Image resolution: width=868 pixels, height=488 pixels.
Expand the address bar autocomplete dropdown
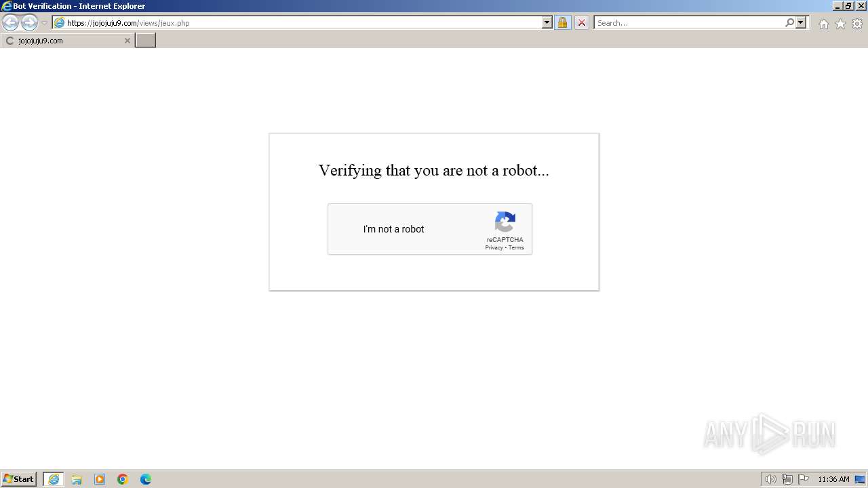[x=547, y=23]
